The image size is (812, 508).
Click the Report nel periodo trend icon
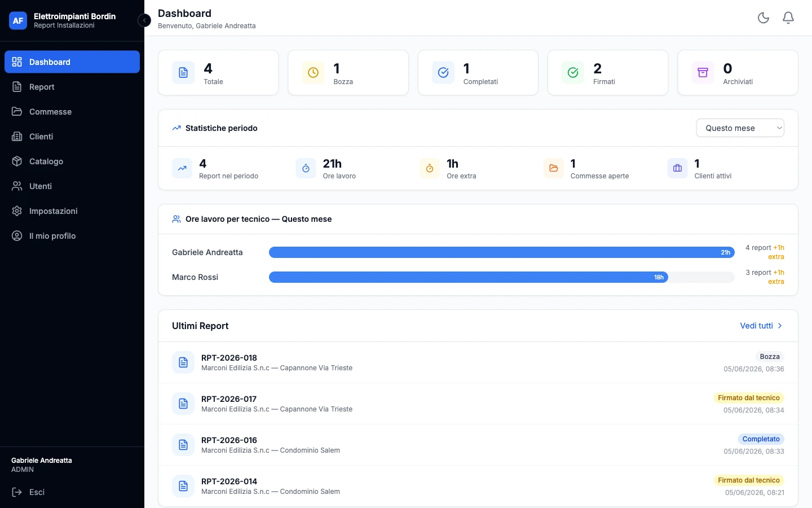click(x=182, y=168)
